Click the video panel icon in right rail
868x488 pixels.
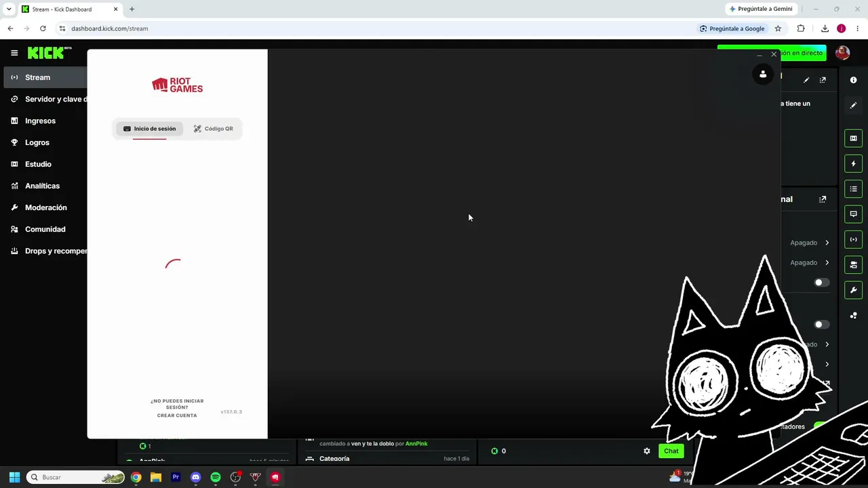[x=853, y=138]
